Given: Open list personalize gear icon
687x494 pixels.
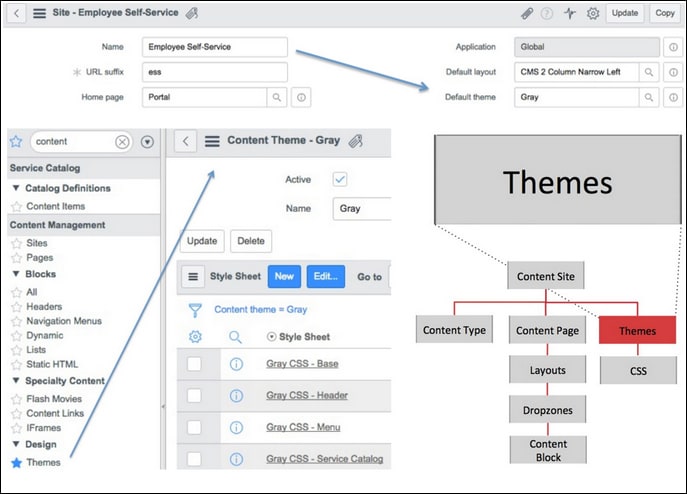Looking at the screenshot, I should (x=195, y=337).
